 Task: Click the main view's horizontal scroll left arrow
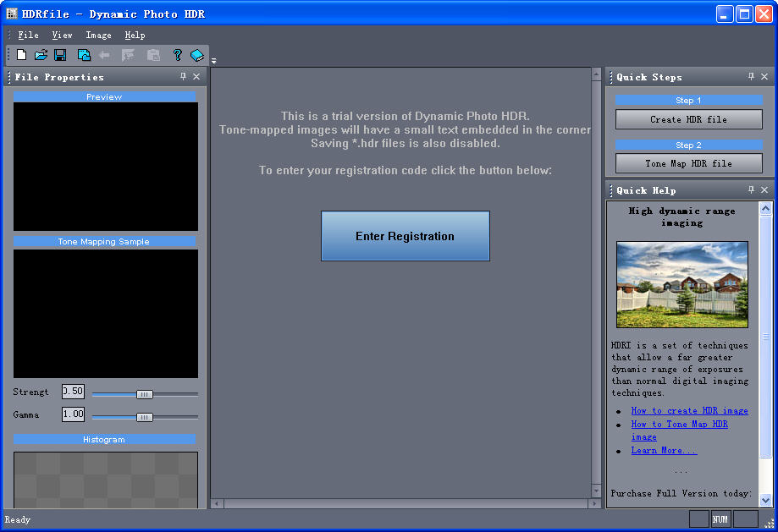tap(218, 503)
